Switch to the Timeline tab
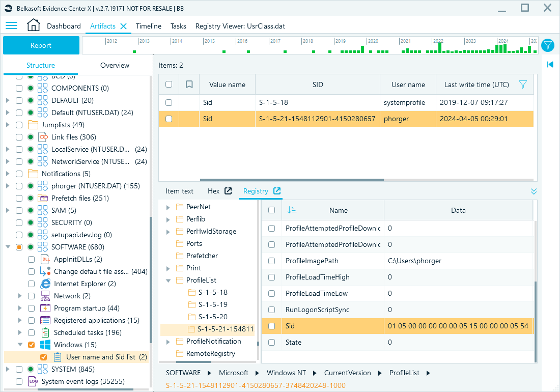560x392 pixels. 149,26
